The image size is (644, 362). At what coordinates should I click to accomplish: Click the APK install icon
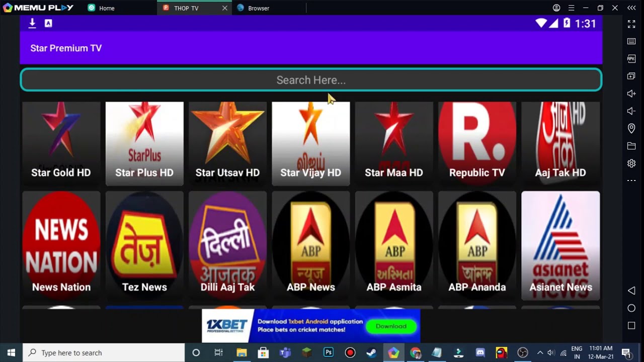(x=631, y=59)
